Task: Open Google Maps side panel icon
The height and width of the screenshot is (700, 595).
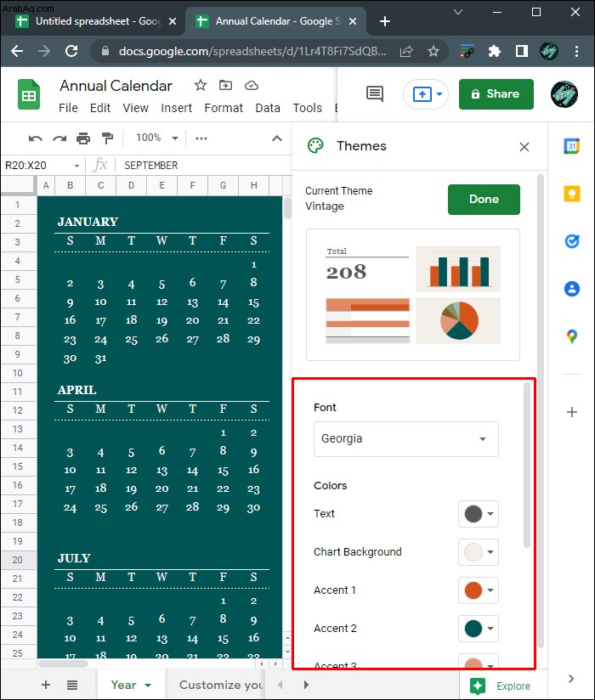Action: pos(572,336)
